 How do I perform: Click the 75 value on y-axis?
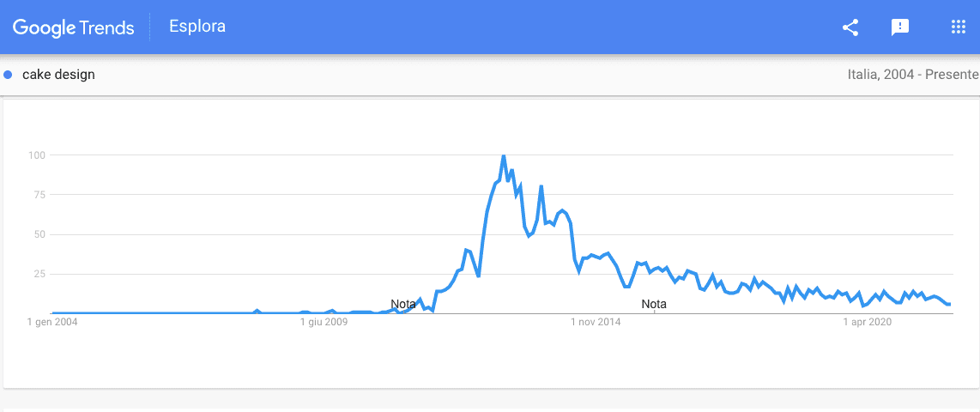pyautogui.click(x=40, y=195)
